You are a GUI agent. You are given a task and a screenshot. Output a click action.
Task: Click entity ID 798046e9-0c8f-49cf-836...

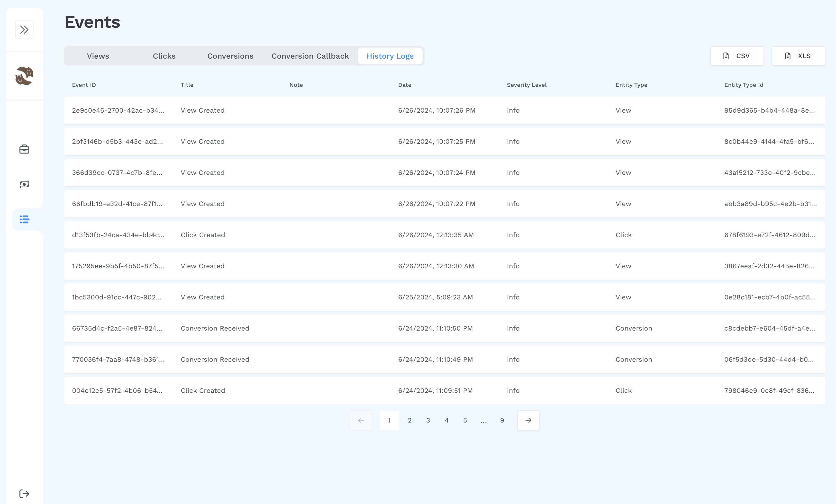click(x=769, y=391)
